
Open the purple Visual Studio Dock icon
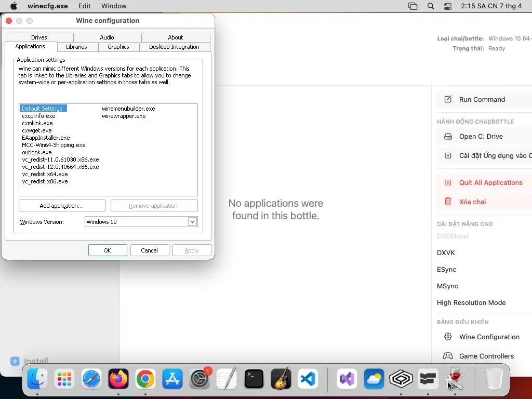click(x=347, y=379)
